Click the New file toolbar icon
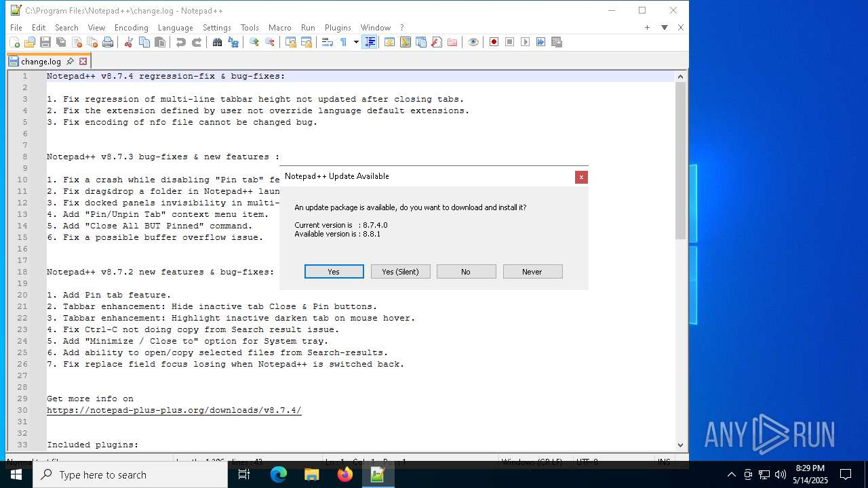The image size is (868, 488). click(14, 42)
